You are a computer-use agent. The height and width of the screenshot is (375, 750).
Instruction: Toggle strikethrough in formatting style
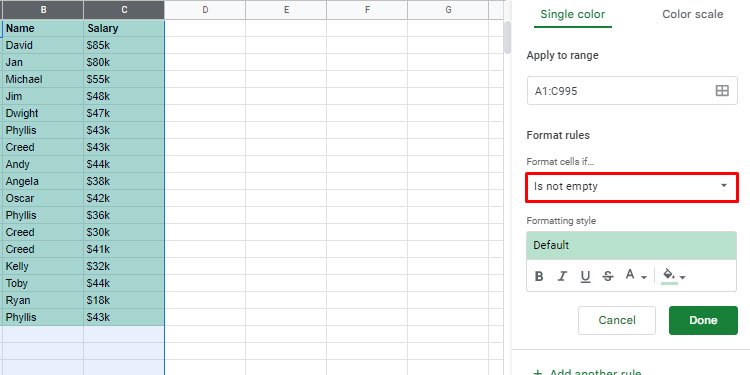pos(608,276)
